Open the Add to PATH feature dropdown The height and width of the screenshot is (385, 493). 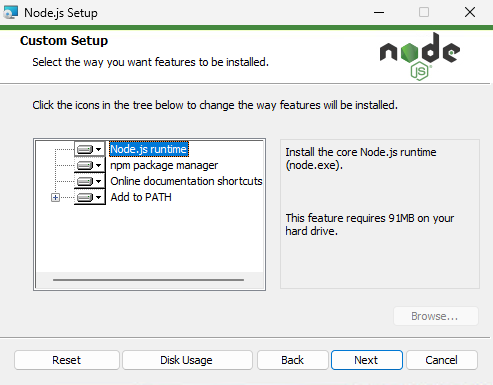coord(89,197)
